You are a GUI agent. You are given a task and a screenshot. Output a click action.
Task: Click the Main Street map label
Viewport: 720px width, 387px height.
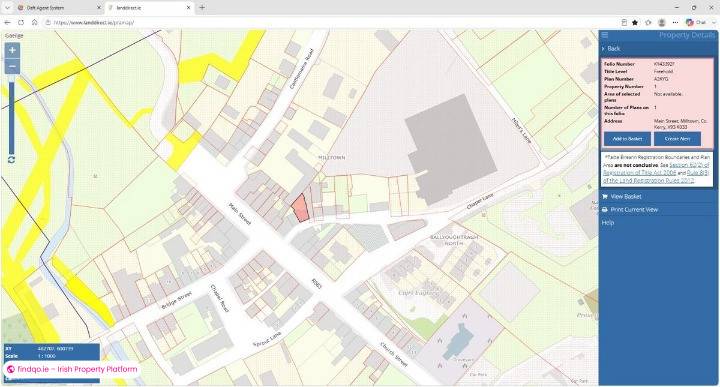click(240, 214)
